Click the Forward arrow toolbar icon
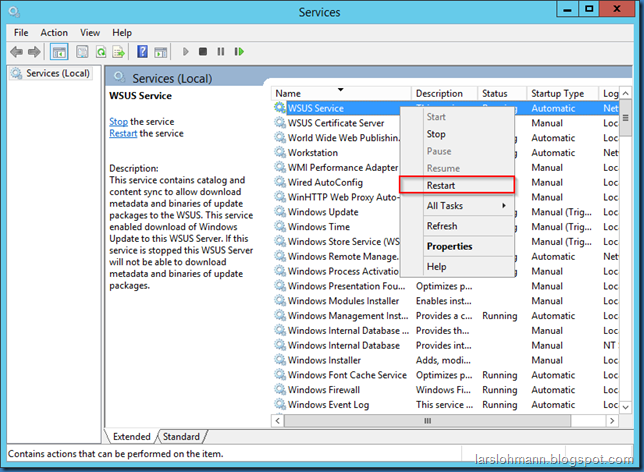 (34, 52)
